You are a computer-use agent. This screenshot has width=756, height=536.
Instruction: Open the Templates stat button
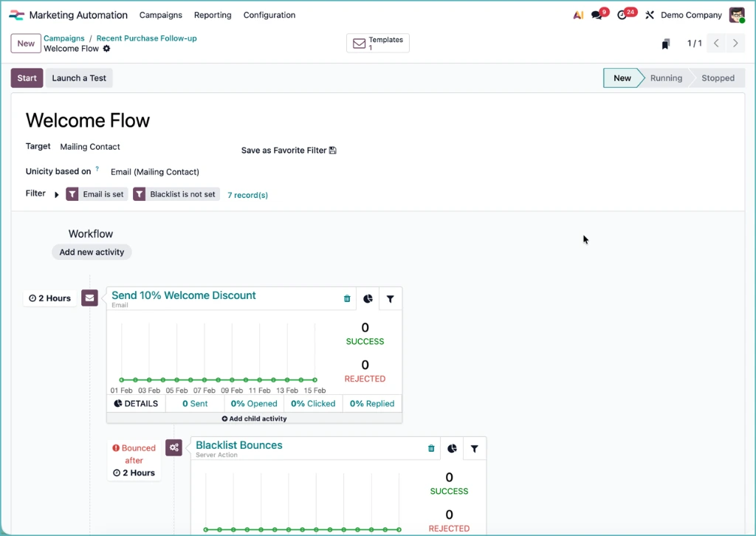point(378,44)
